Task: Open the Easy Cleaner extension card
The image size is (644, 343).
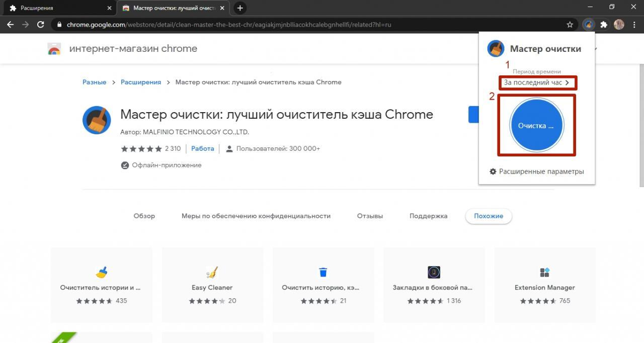Action: tap(212, 284)
